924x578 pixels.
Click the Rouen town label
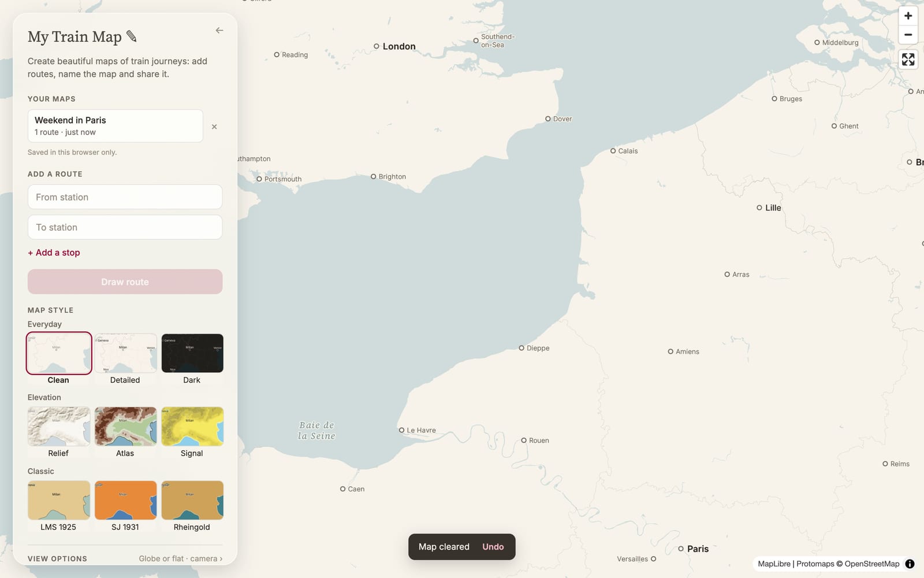coord(539,440)
